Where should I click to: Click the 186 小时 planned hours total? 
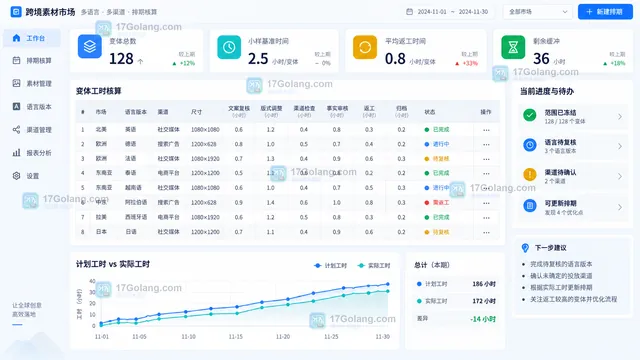click(x=484, y=284)
